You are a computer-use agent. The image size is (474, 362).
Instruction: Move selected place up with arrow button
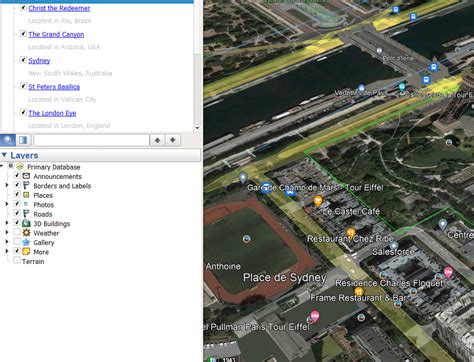(157, 140)
